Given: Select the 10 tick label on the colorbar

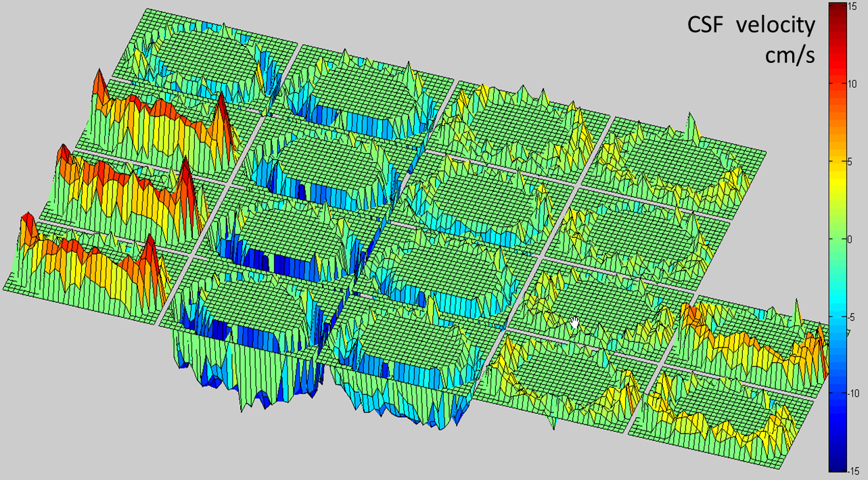Looking at the screenshot, I should [x=854, y=83].
